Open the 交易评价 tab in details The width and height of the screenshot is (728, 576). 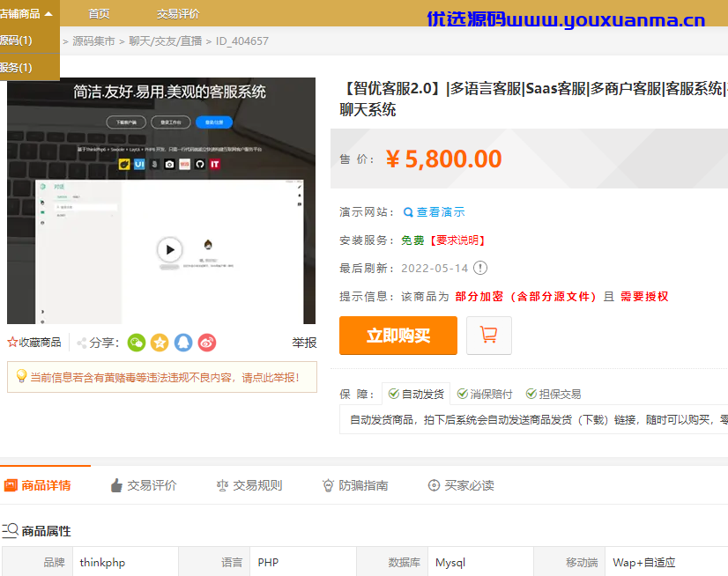tap(144, 485)
